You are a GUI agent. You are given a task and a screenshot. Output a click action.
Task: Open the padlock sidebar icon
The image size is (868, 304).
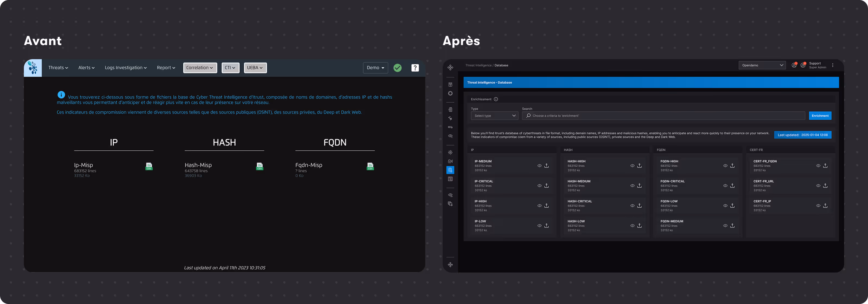[450, 161]
